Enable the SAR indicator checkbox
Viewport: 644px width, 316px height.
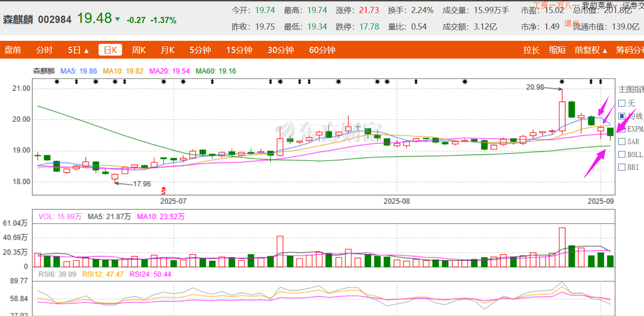622,142
